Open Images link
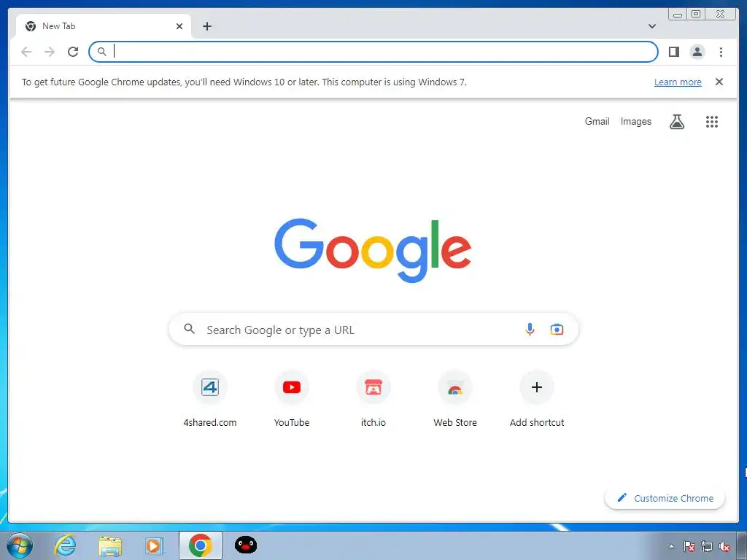747x560 pixels. [x=635, y=122]
